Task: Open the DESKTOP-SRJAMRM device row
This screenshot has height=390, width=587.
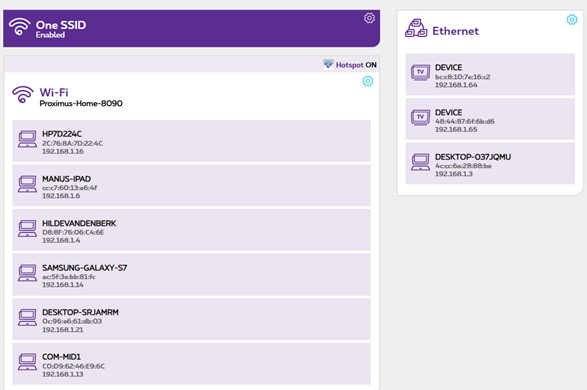Action: pyautogui.click(x=192, y=319)
